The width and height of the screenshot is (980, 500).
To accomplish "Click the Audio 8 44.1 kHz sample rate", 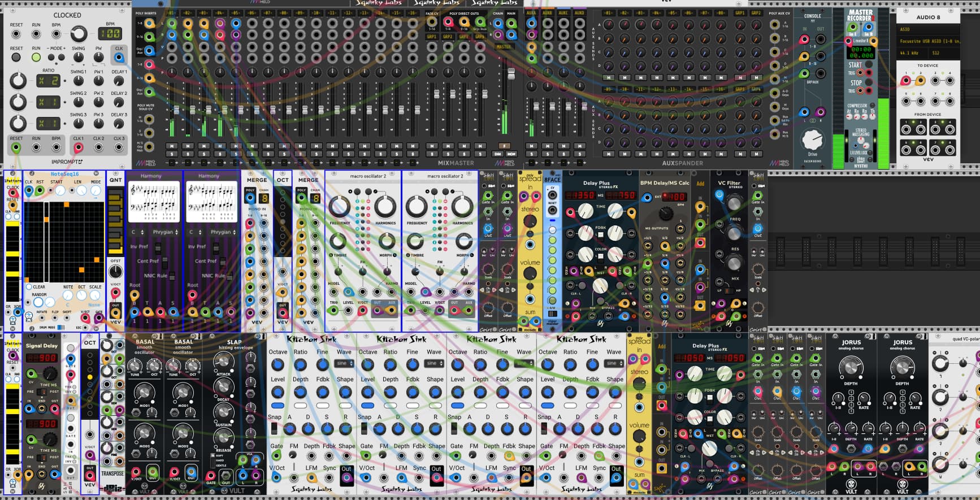I will tap(910, 53).
